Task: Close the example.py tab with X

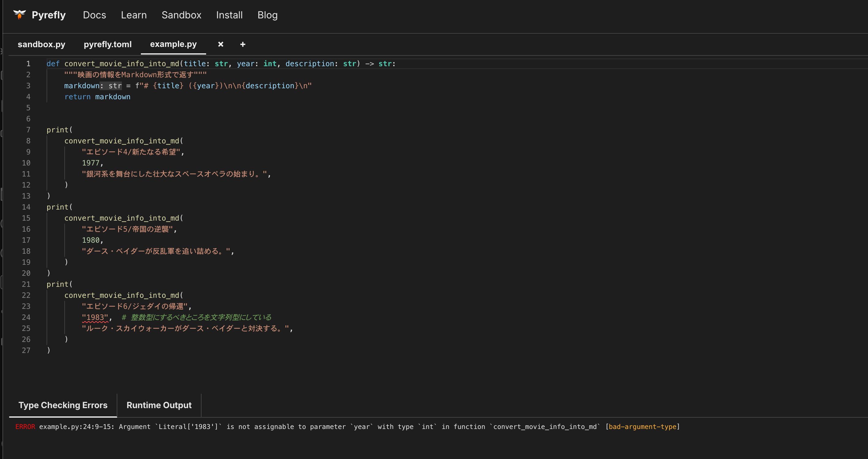Action: coord(221,44)
